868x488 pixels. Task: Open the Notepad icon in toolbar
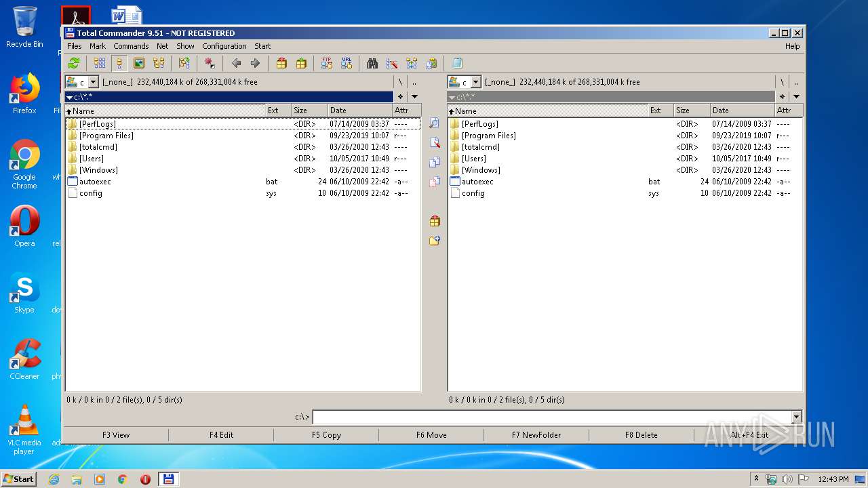[x=457, y=63]
